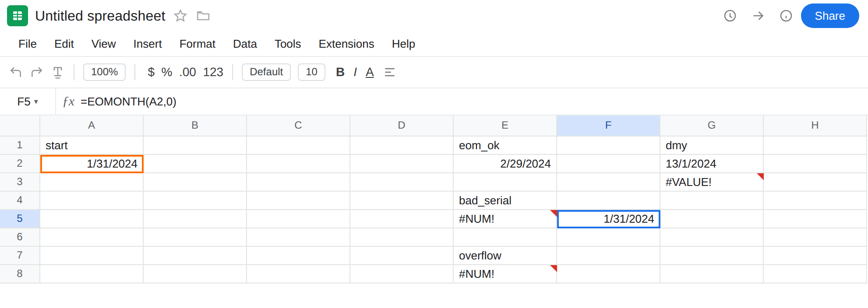Click cell F5 showing 1/31/2024
This screenshot has width=868, height=308.
coord(608,219)
